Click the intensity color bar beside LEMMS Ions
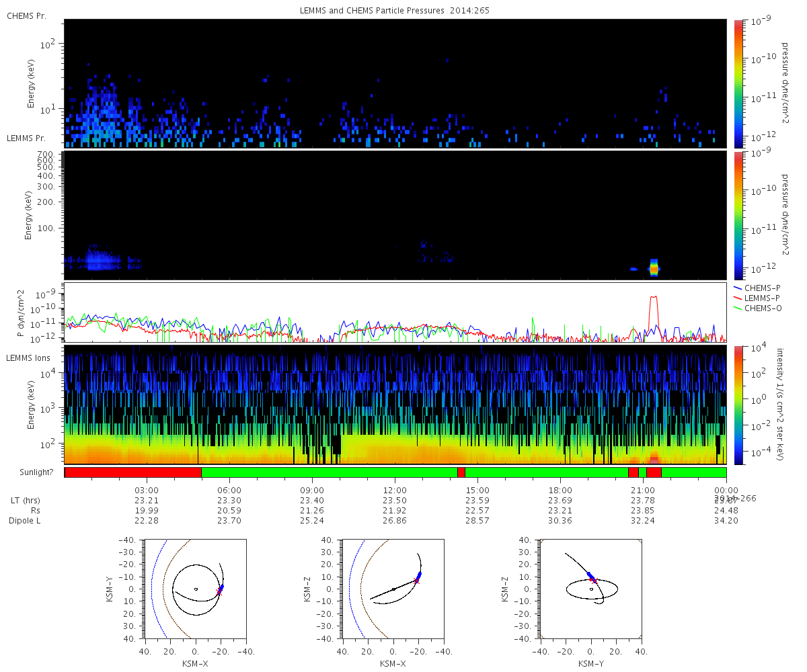807x672 pixels. (738, 405)
